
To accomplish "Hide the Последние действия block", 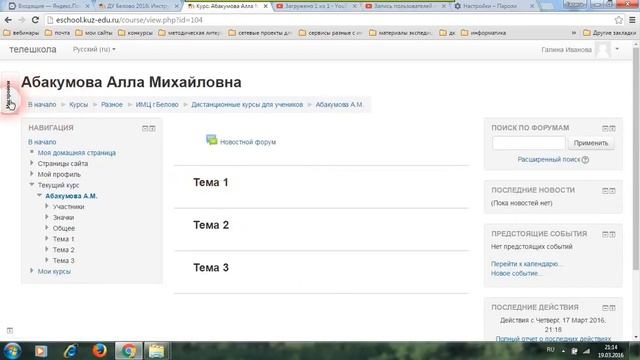I will [605, 308].
